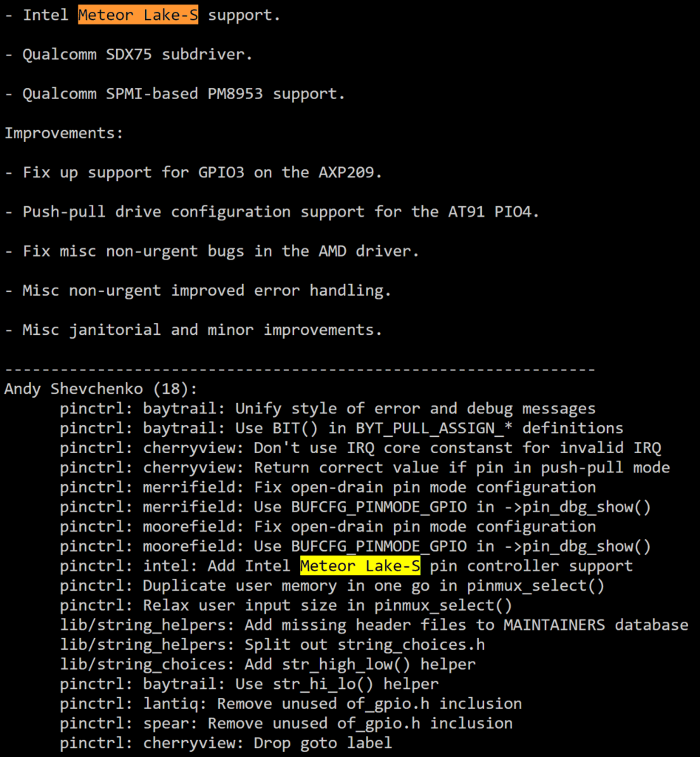Click the orange highlighted Meteor Lake-S match
This screenshot has height=757, width=700.
pyautogui.click(x=138, y=15)
